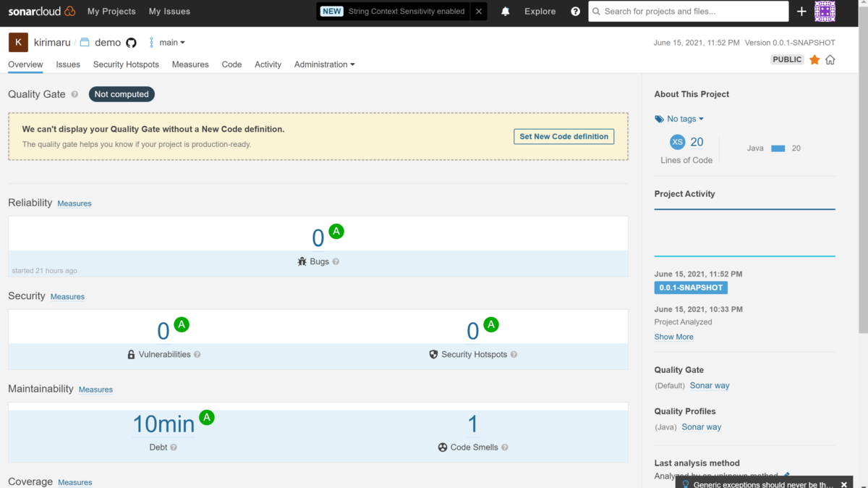Open Maintainability Measures link
Image resolution: width=868 pixels, height=488 pixels.
95,390
